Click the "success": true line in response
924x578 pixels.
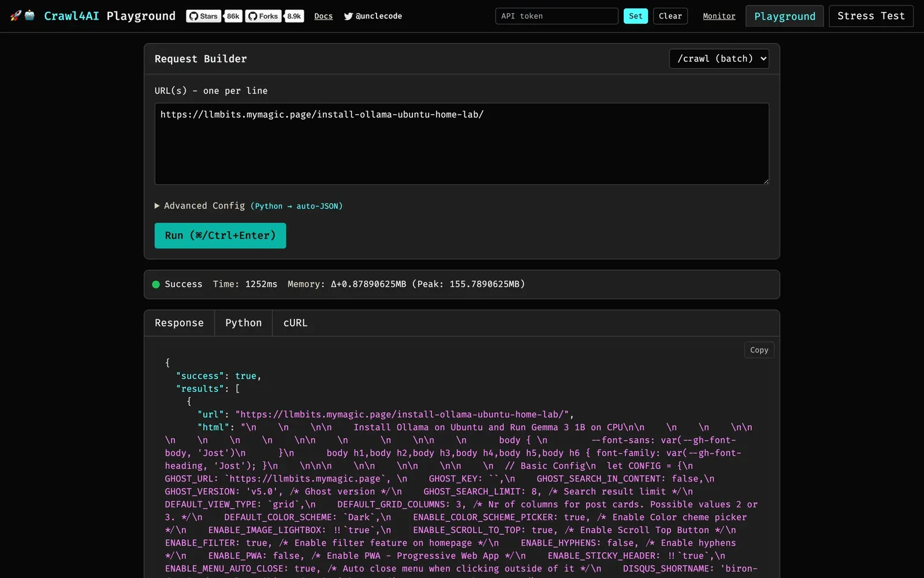tap(219, 376)
